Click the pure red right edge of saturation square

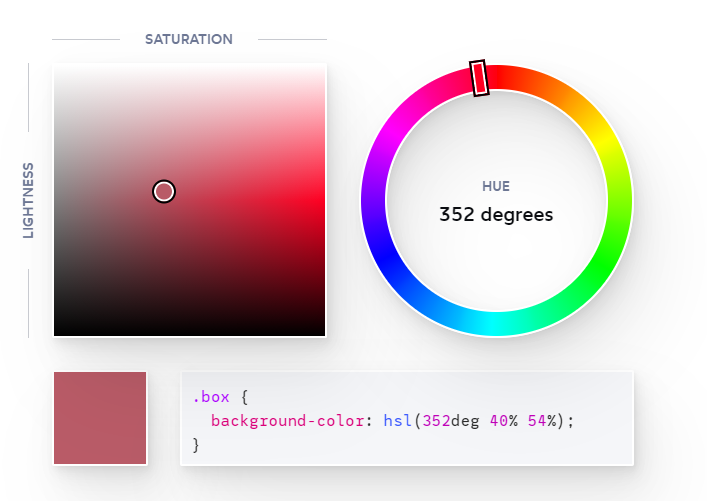tap(321, 200)
